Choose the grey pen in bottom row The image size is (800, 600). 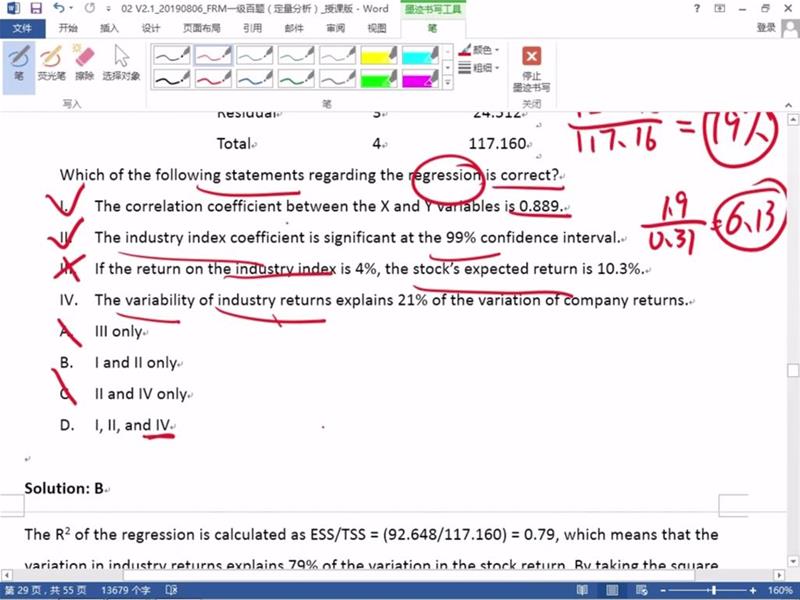tap(337, 79)
